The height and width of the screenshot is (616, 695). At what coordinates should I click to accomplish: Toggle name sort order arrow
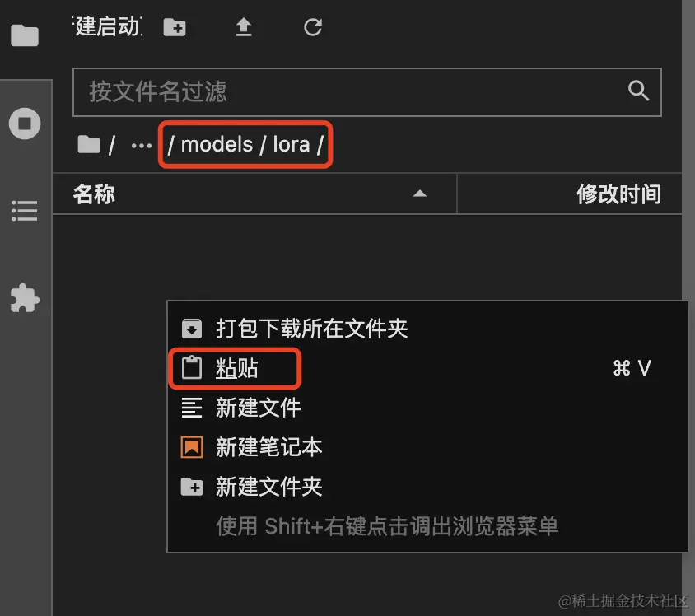(420, 194)
